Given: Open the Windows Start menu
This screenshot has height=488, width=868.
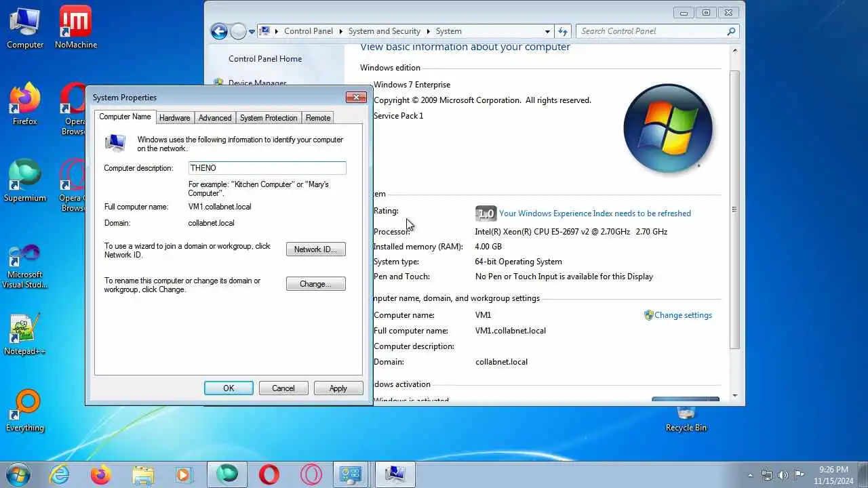Looking at the screenshot, I should click(18, 474).
